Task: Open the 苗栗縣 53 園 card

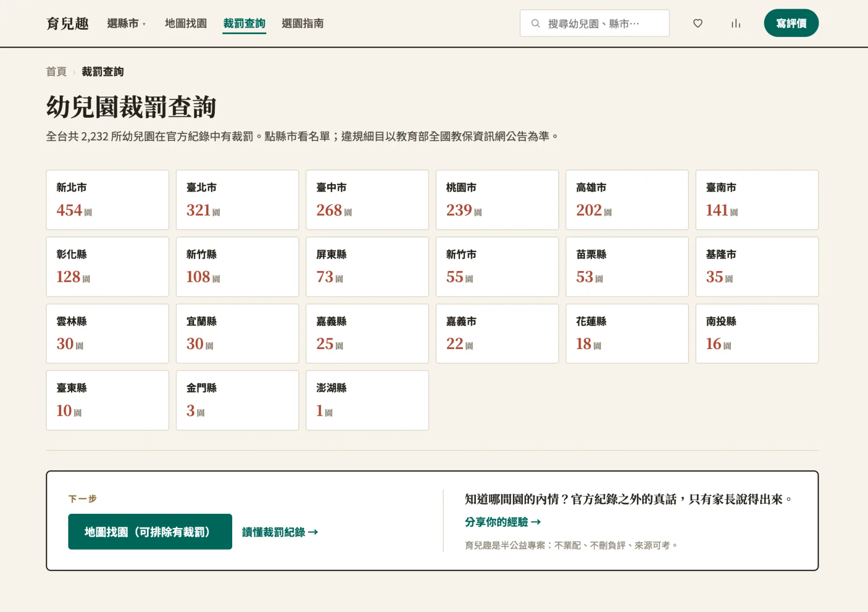Action: (x=627, y=267)
